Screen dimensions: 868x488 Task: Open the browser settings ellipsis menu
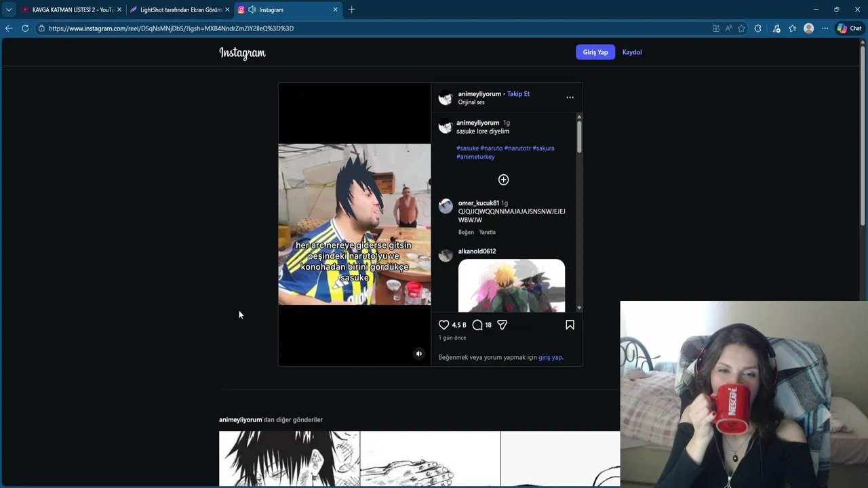[825, 28]
